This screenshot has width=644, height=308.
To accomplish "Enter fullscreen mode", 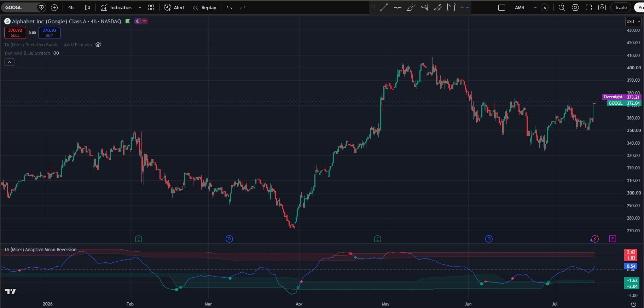I will point(589,7).
